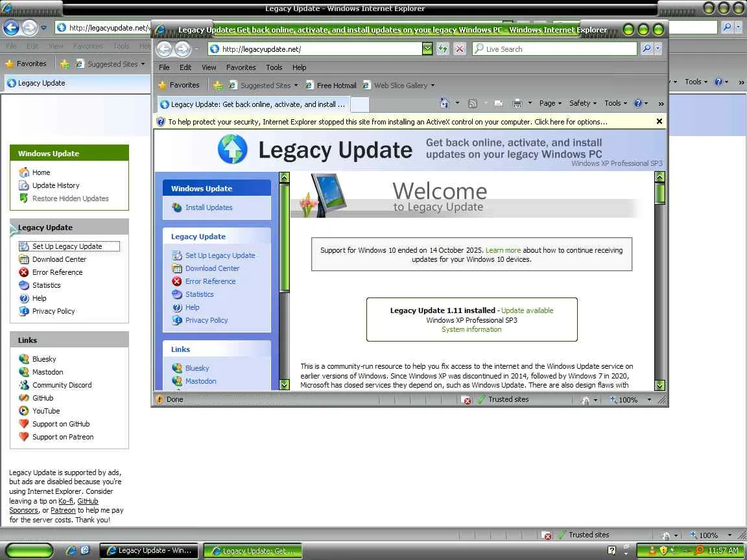Click the VLC cone icon in the system tray
747x560 pixels.
(652, 550)
